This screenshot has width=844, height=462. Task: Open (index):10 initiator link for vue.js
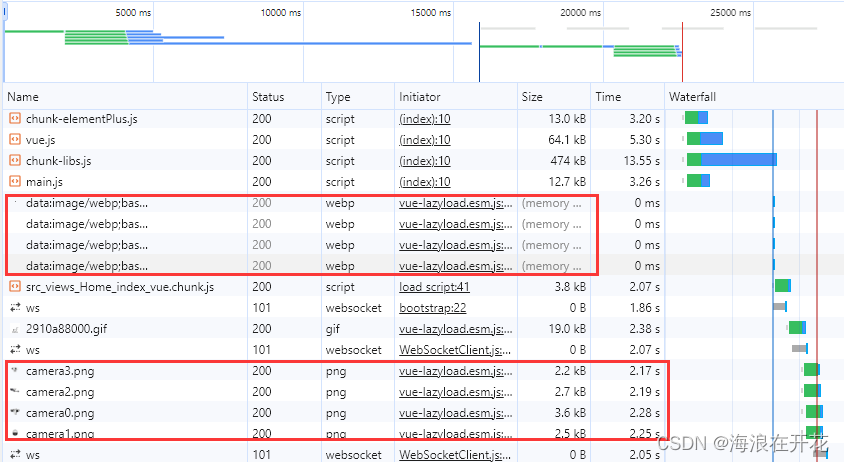(425, 140)
